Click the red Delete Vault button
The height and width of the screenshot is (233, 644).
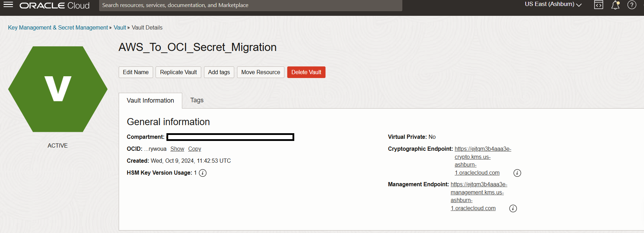(x=306, y=72)
